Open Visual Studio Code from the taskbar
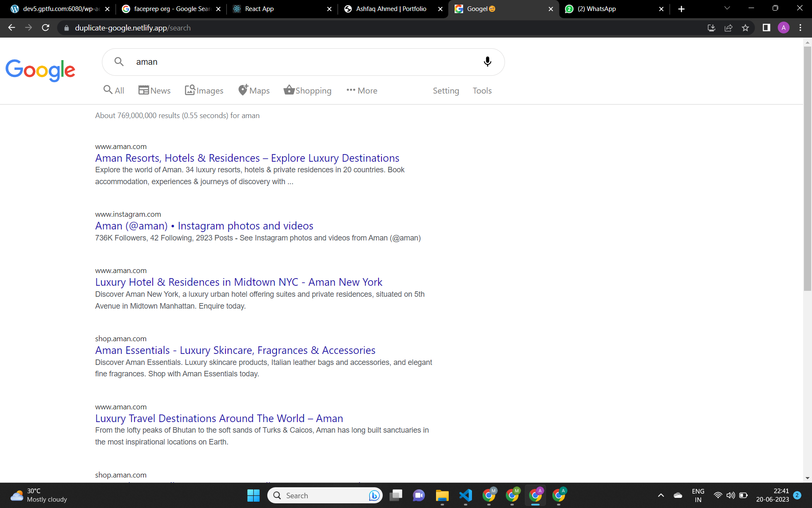Viewport: 812px width, 508px height. (x=466, y=495)
